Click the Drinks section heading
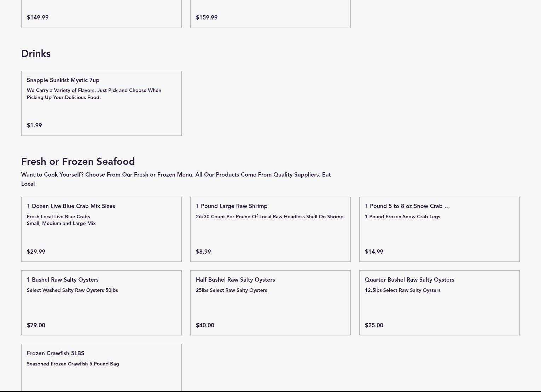This screenshot has height=392, width=541. pyautogui.click(x=36, y=54)
